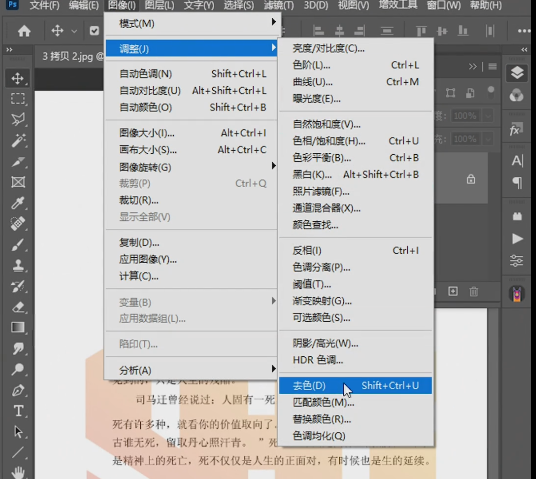Select the Path Selection tool
This screenshot has height=479, width=536.
(18, 432)
